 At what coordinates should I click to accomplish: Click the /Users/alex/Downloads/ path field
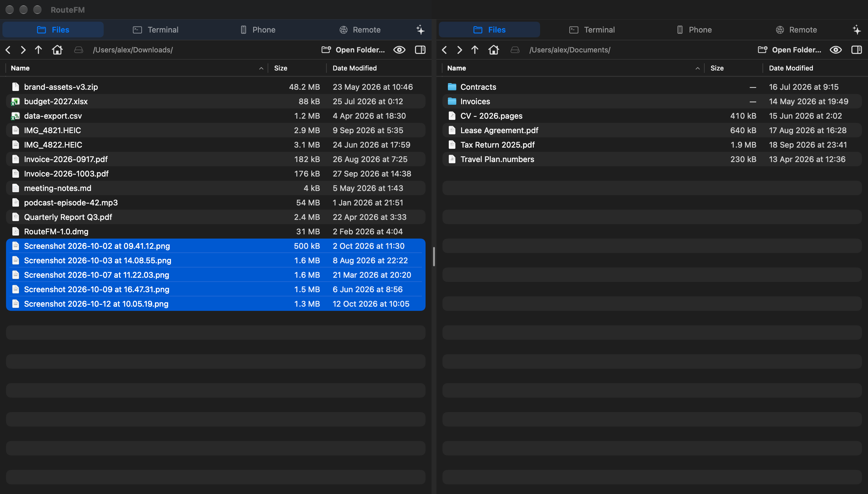[x=133, y=50]
